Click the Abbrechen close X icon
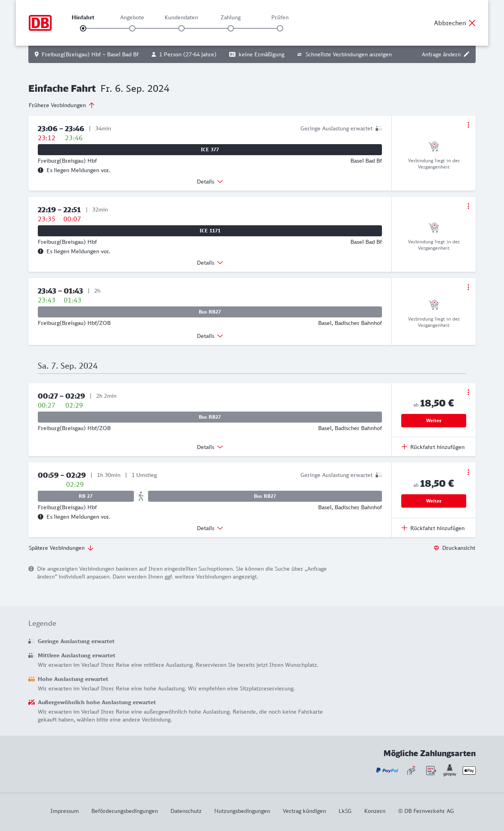 click(x=472, y=23)
